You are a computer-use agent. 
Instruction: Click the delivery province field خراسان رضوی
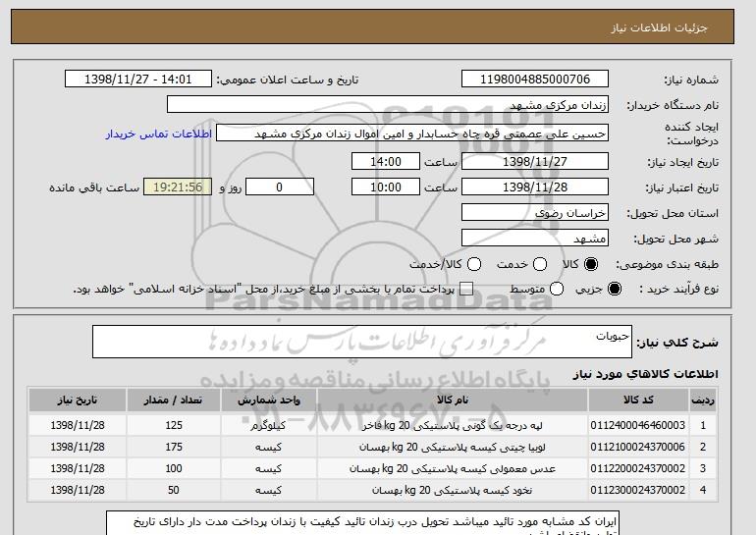click(535, 213)
